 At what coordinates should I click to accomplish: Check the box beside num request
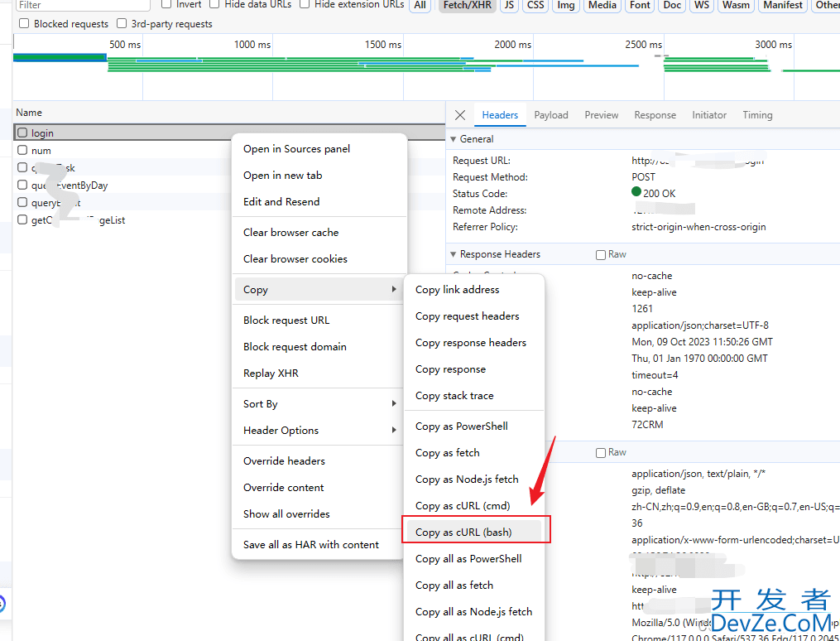(x=22, y=150)
